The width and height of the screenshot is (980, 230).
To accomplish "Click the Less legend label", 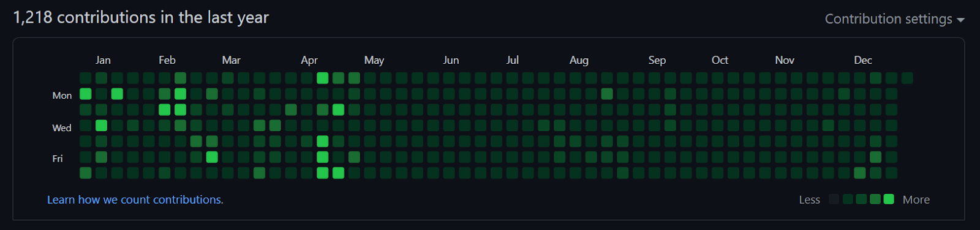I will 809,200.
